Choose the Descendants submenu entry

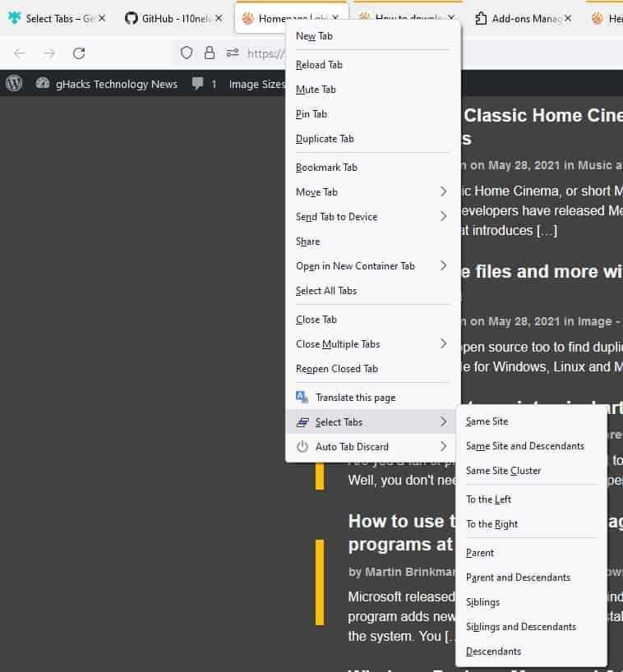[531, 651]
